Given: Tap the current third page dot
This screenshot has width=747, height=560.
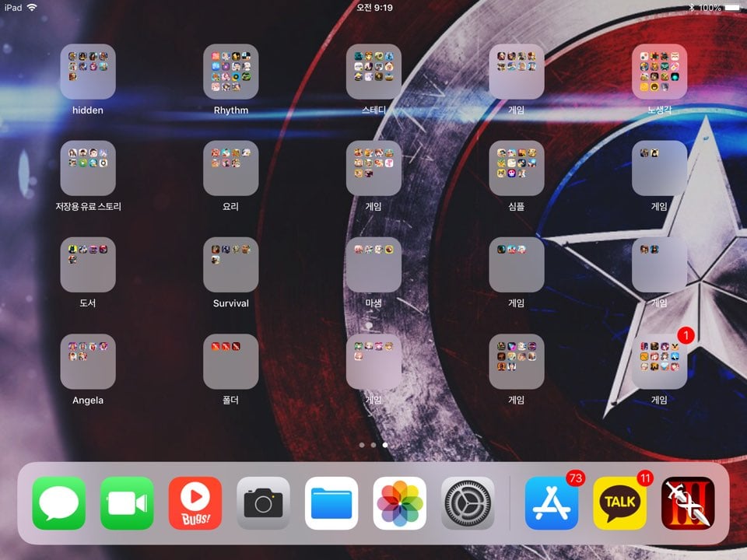Looking at the screenshot, I should tap(385, 445).
